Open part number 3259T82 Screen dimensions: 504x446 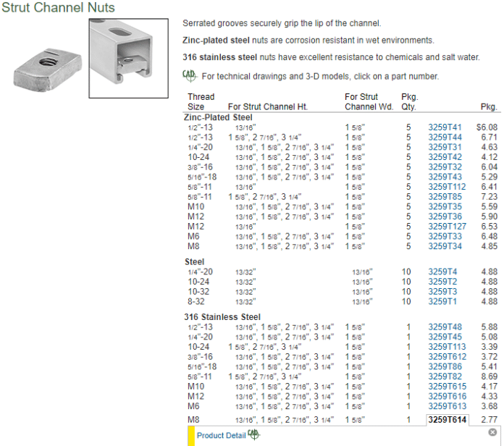coord(445,376)
